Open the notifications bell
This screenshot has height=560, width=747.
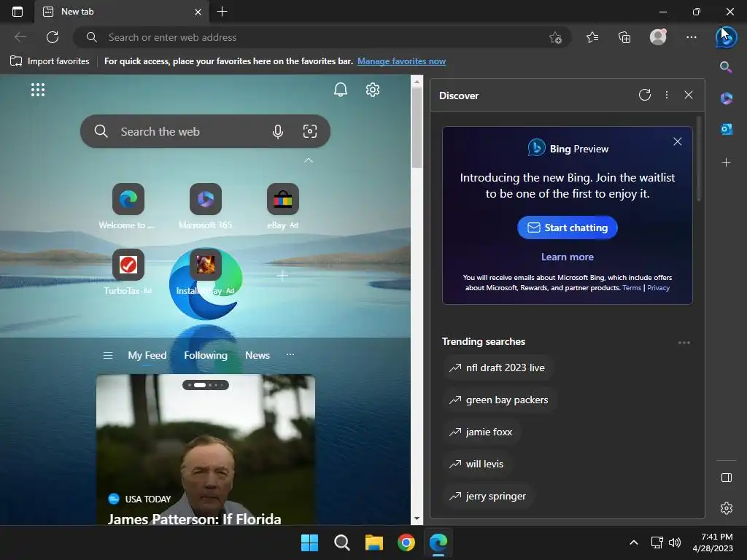[340, 90]
